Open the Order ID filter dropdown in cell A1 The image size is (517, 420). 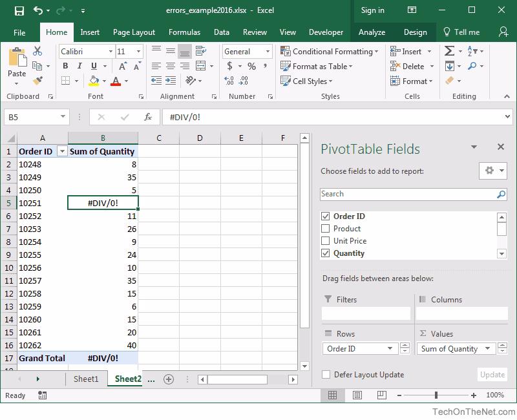point(61,151)
